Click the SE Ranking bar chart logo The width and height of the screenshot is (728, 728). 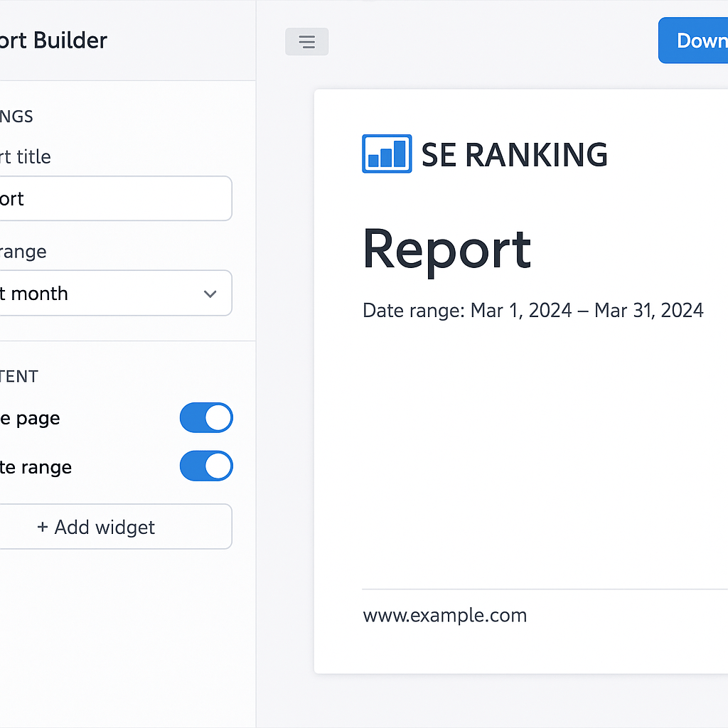pyautogui.click(x=387, y=154)
